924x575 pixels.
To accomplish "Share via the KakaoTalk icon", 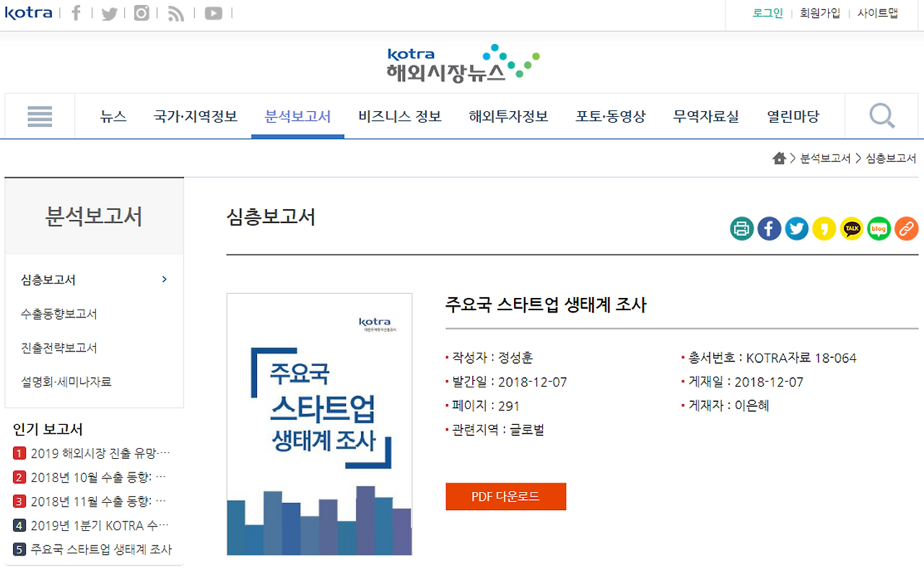I will point(851,229).
